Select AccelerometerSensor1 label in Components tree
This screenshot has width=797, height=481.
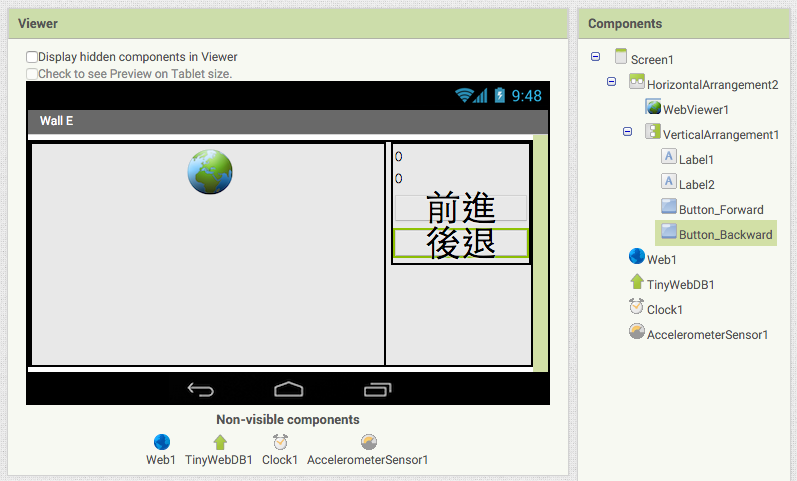[x=708, y=335]
